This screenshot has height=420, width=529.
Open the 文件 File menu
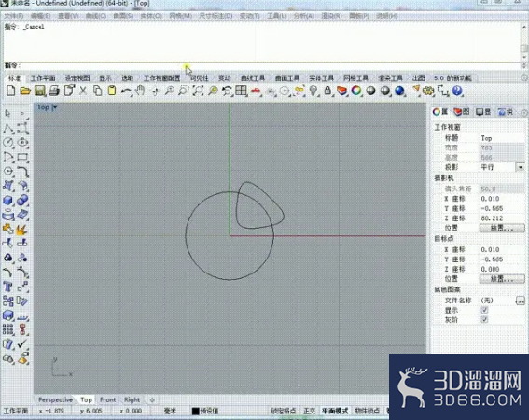(x=13, y=16)
